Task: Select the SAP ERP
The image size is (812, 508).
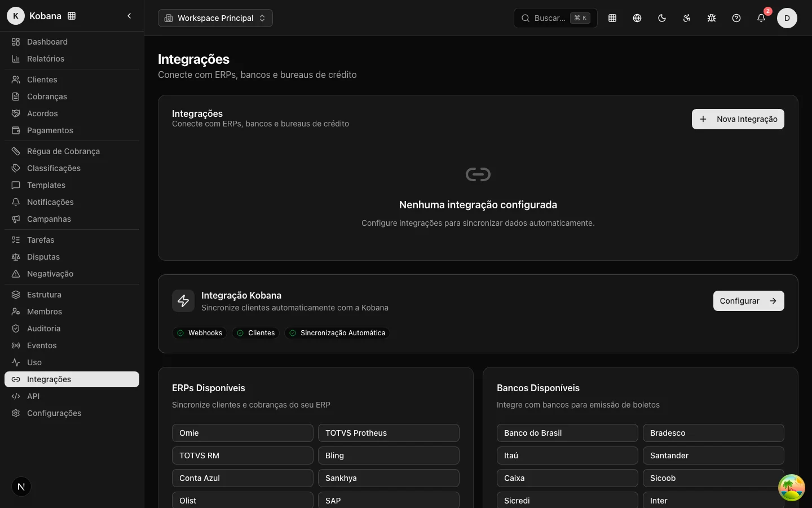Action: tap(389, 500)
